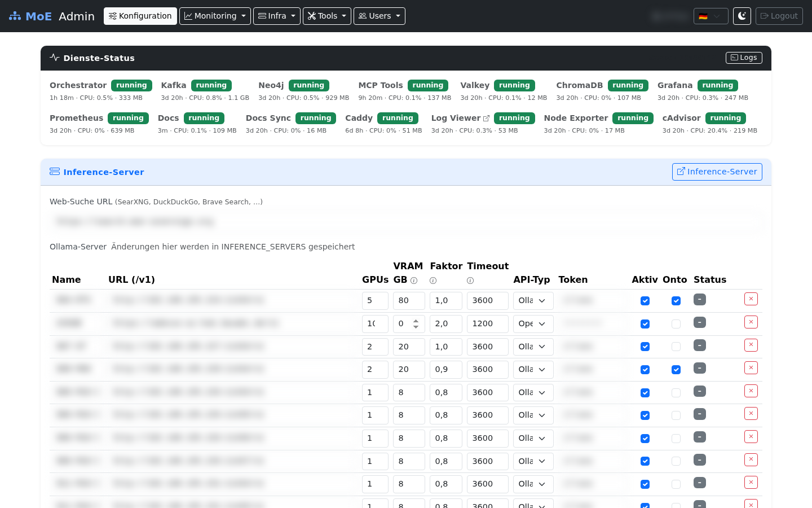Click the Valkey running badge
The width and height of the screenshot is (812, 508).
click(x=514, y=85)
